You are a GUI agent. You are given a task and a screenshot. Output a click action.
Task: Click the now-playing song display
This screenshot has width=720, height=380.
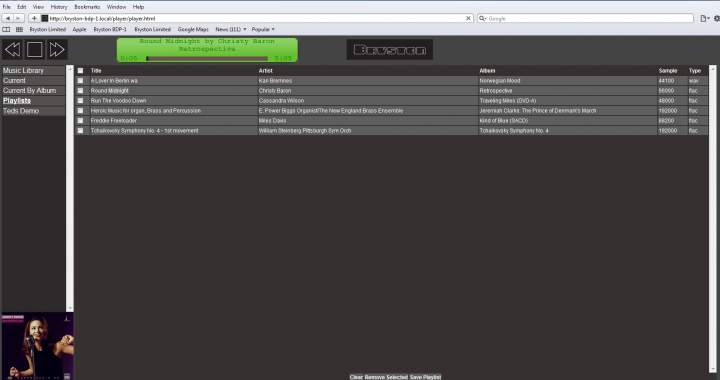207,50
